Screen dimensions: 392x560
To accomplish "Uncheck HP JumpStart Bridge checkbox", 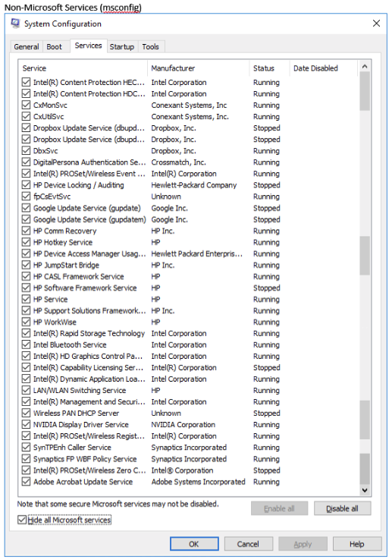I will tap(26, 265).
